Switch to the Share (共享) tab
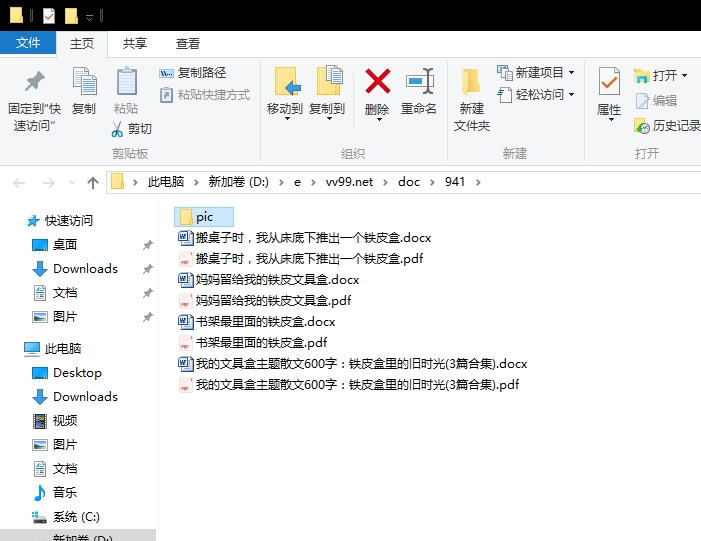Image resolution: width=701 pixels, height=541 pixels. pos(135,43)
